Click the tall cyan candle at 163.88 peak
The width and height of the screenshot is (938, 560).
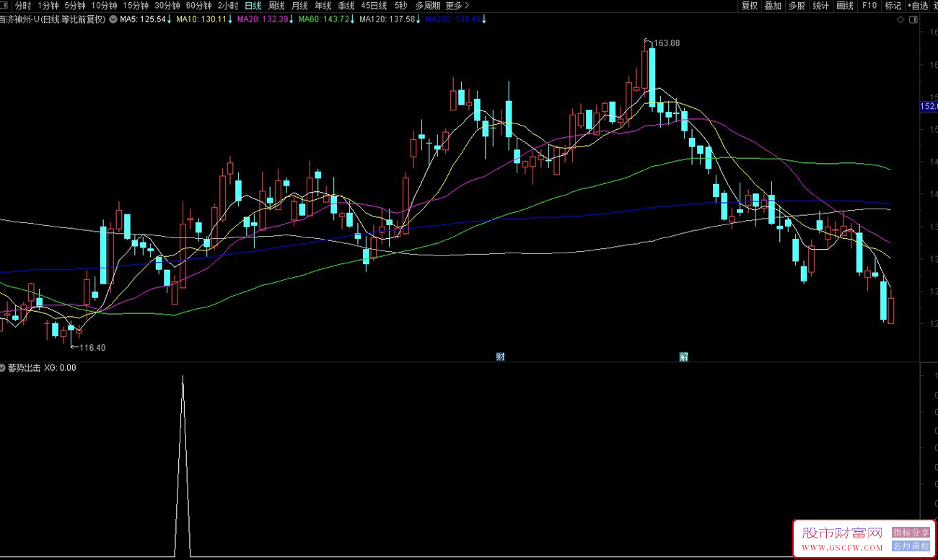click(652, 77)
